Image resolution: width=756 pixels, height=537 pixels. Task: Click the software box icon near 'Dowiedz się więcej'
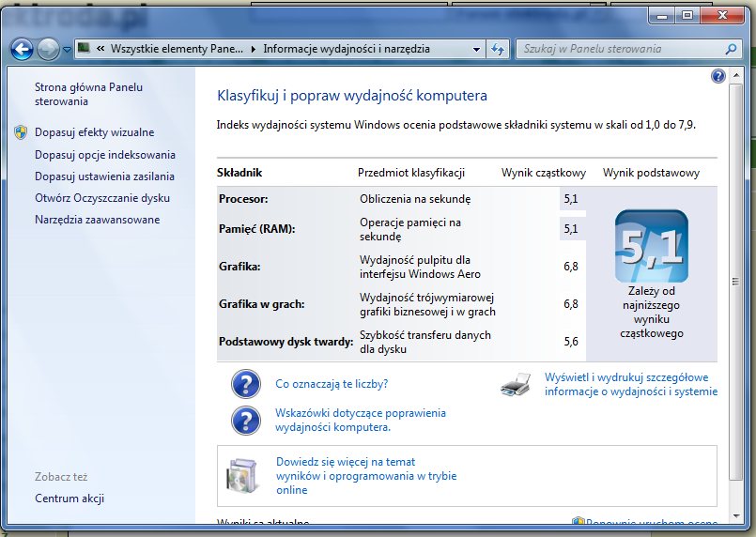coord(242,476)
